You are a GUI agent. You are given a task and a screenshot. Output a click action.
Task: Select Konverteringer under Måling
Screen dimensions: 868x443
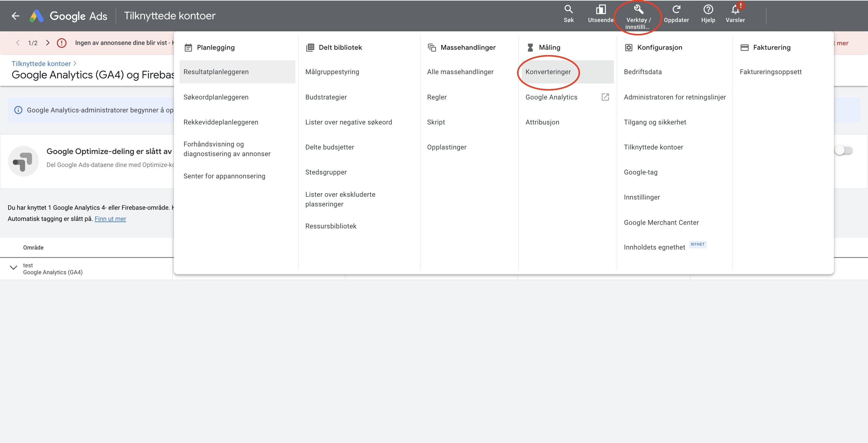[x=548, y=72]
